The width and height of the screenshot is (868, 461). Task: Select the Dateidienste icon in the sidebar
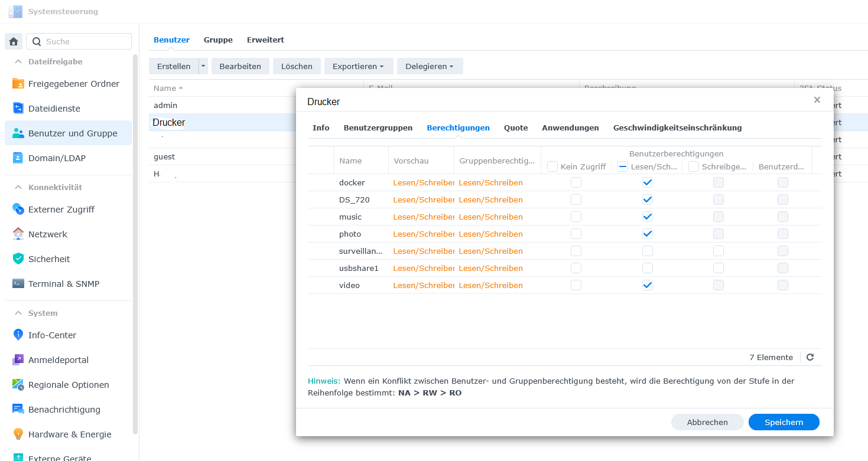click(x=54, y=108)
